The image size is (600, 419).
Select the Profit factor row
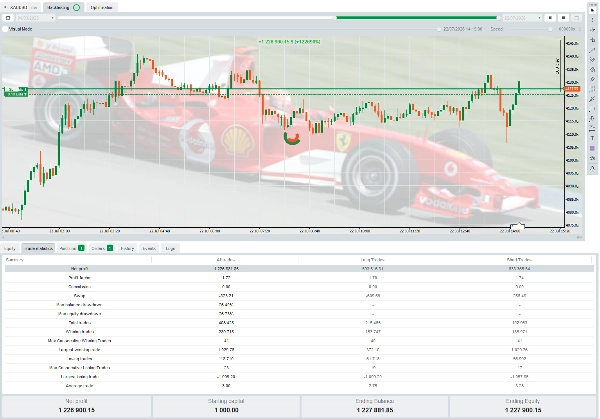pos(299,277)
